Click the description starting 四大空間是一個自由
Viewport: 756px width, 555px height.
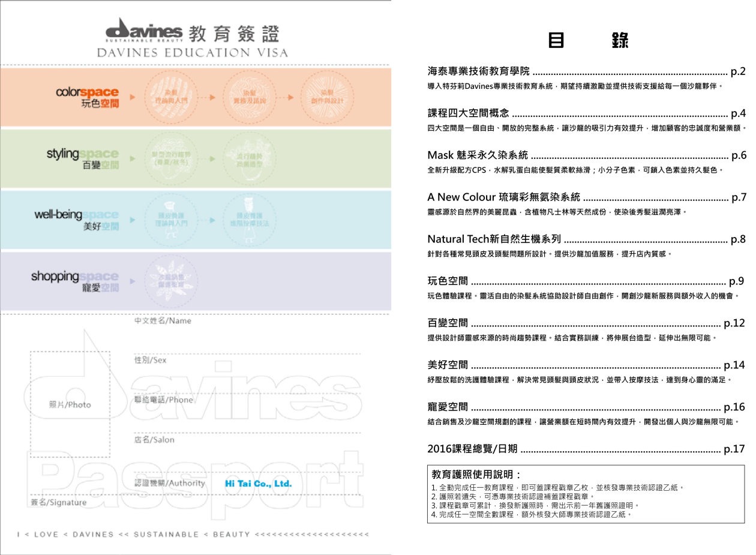586,128
